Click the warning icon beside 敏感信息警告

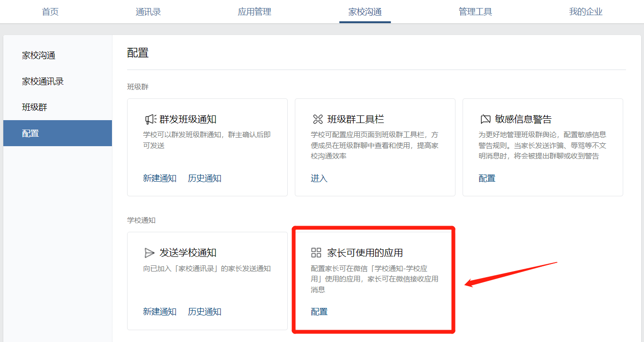[x=485, y=119]
